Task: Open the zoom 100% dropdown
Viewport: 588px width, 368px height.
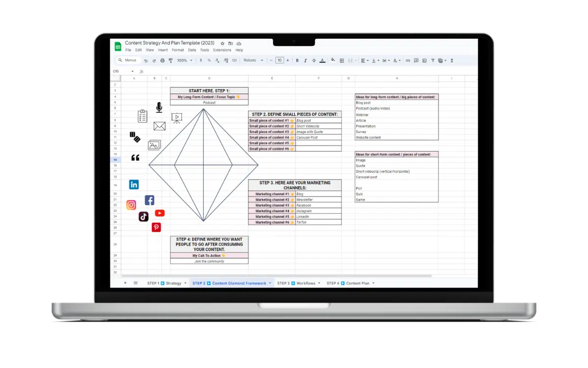Action: tap(184, 60)
